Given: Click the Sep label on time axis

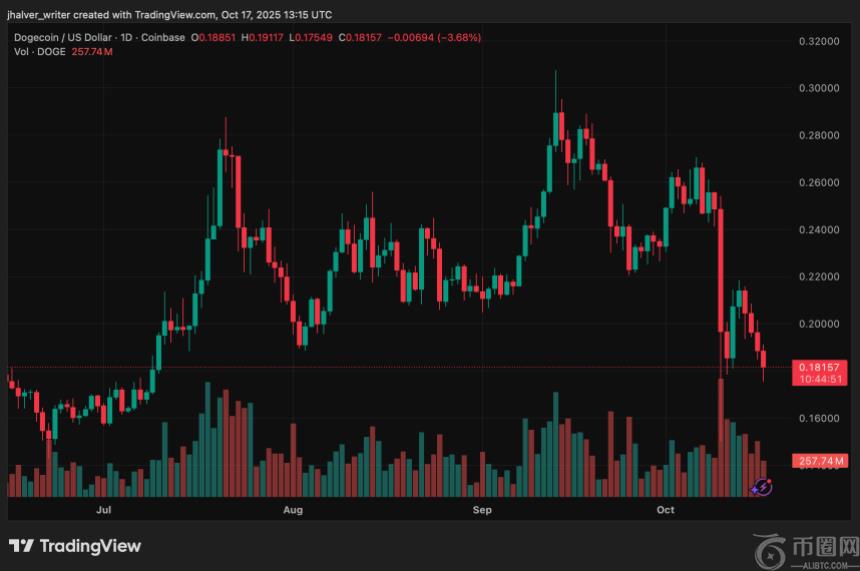Looking at the screenshot, I should pos(482,510).
